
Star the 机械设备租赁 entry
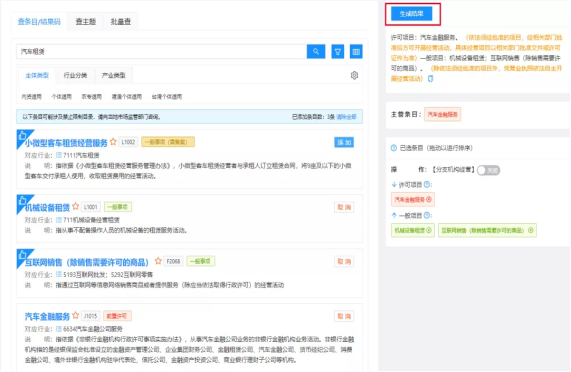coord(75,206)
